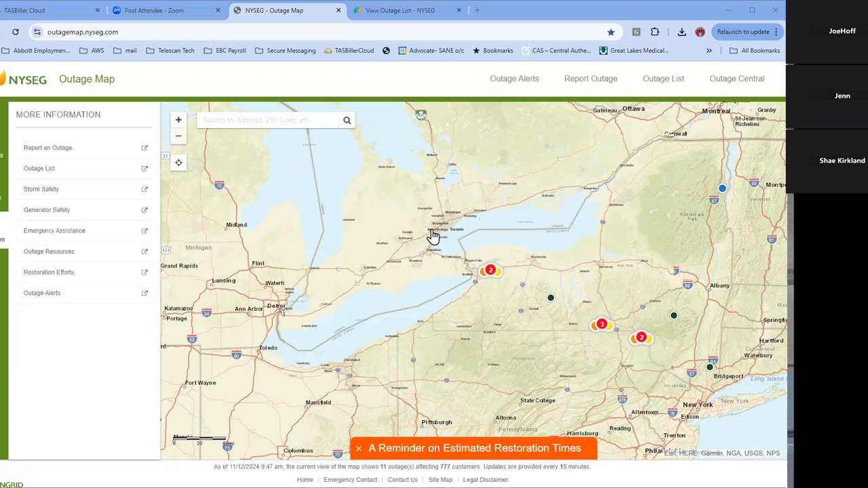Viewport: 868px width, 488px height.
Task: Dismiss the restoration times reminder with X
Action: (x=359, y=449)
